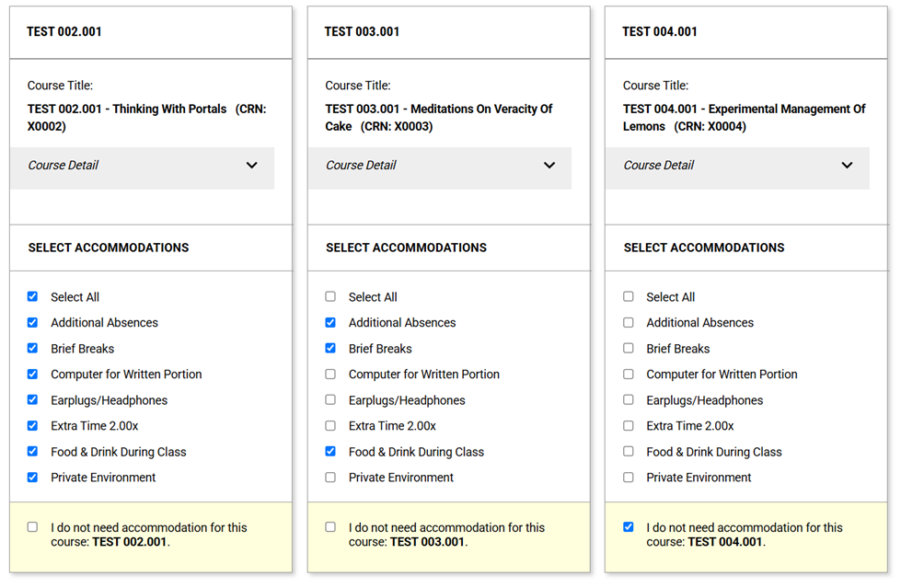Screen dimensions: 901x588
Task: Uncheck Food & Drink During Class for TEST 003.001
Action: (x=330, y=451)
